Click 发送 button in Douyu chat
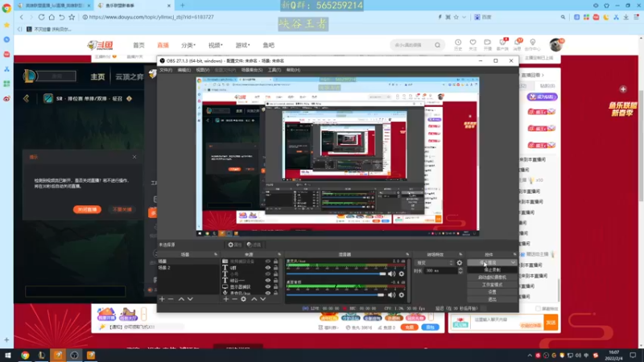The width and height of the screenshot is (644, 362). point(551,323)
